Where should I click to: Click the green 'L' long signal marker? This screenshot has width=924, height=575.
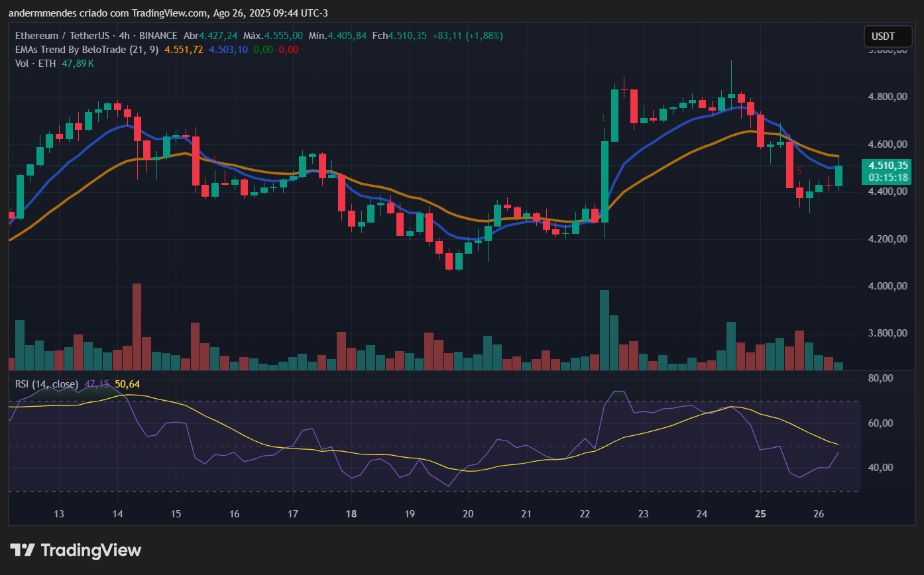click(x=604, y=118)
